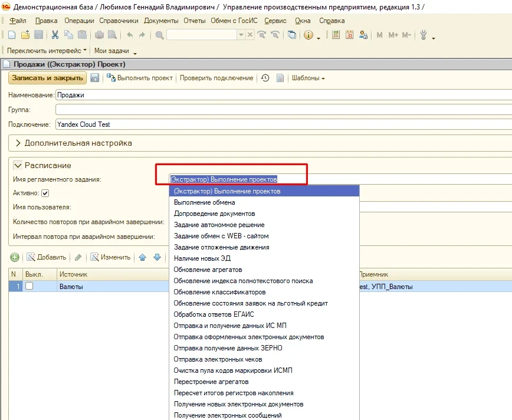This screenshot has height=420, width=512.
Task: Click the green plus add-row icon
Action: pyautogui.click(x=15, y=257)
